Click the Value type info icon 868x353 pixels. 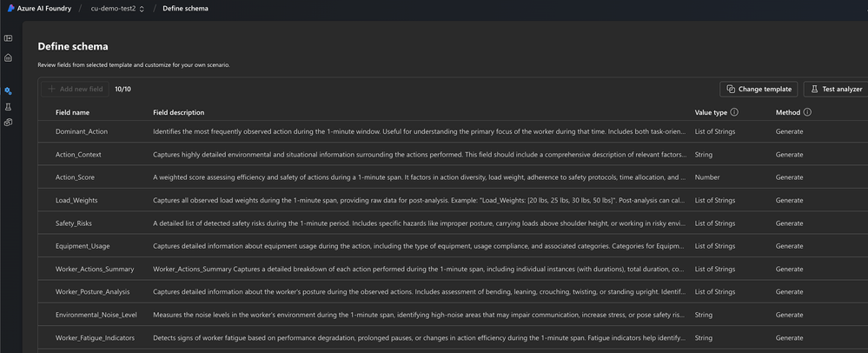point(734,112)
